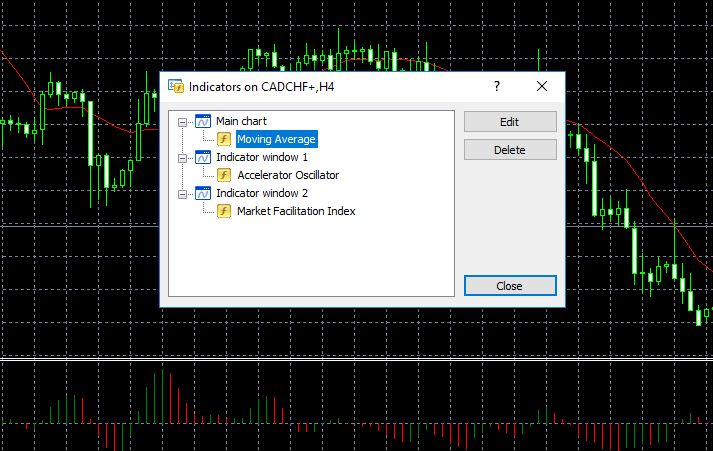Close the Indicators dialog via Close button

click(x=510, y=286)
